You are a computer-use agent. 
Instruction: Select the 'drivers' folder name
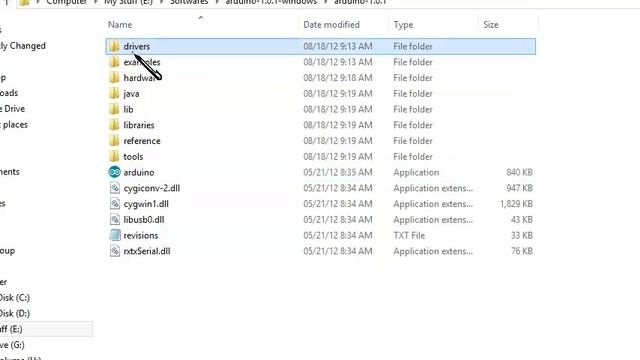click(x=137, y=46)
